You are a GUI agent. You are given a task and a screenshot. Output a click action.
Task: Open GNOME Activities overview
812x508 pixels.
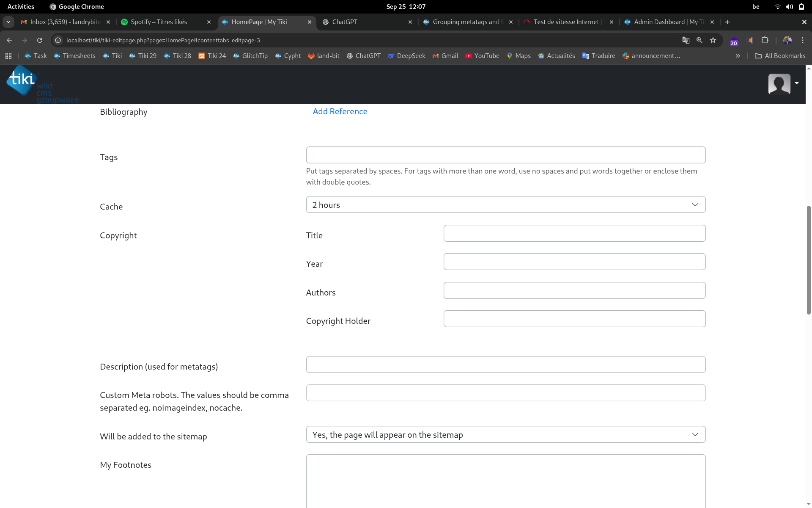[21, 7]
